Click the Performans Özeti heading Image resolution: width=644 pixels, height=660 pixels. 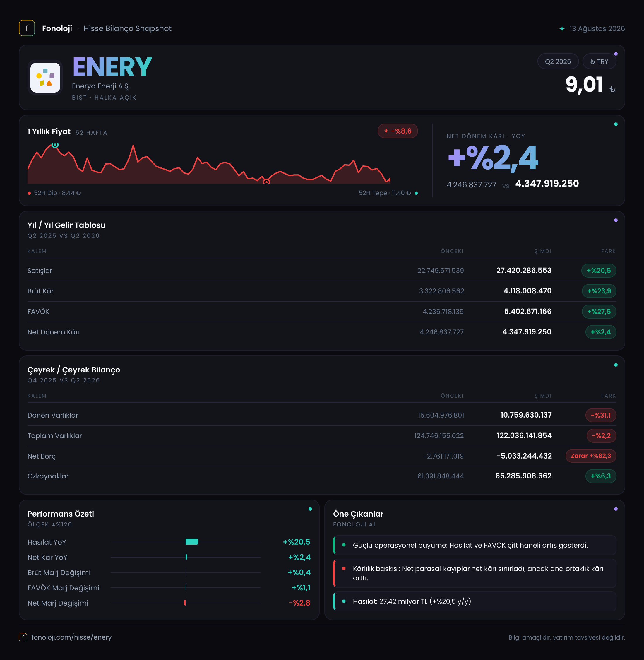pos(61,514)
